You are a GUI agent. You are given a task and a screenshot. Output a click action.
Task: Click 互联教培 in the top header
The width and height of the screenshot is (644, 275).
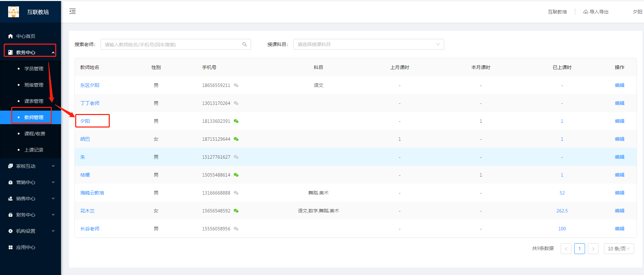point(557,12)
